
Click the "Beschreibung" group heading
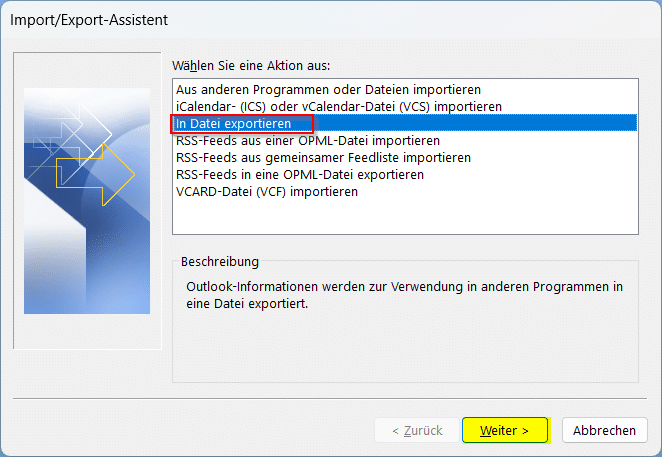220,262
